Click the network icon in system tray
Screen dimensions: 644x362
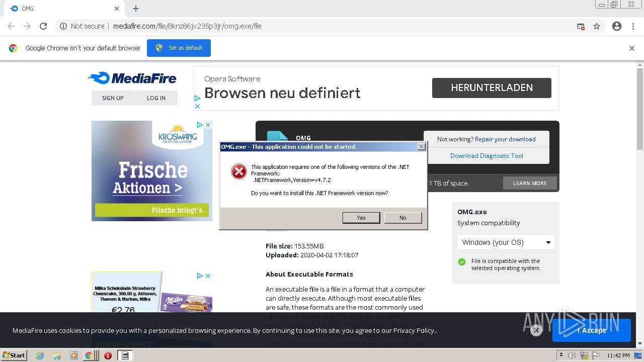coord(584,355)
